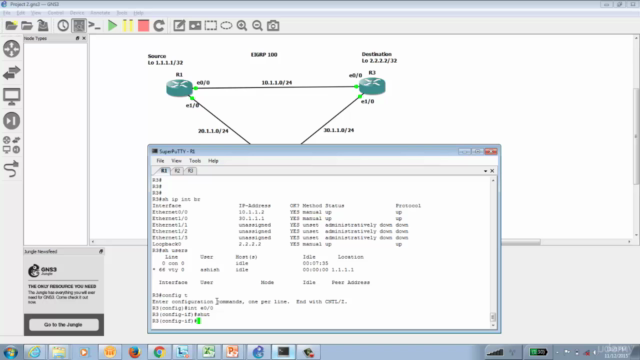Select router R3 on the topology
This screenshot has width=640, height=360.
pos(372,86)
